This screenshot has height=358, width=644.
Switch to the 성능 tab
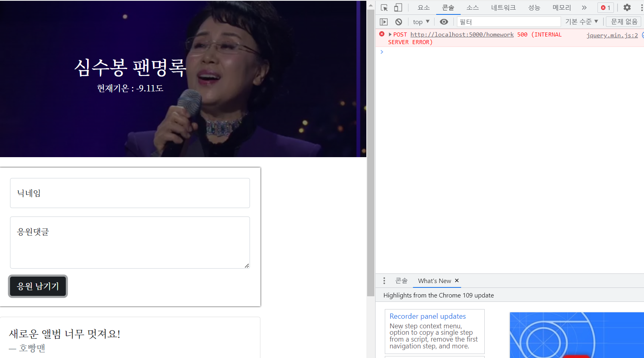coord(534,8)
